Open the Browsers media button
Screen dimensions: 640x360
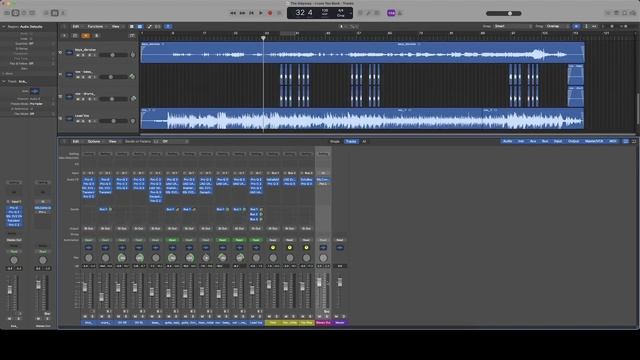click(x=633, y=13)
